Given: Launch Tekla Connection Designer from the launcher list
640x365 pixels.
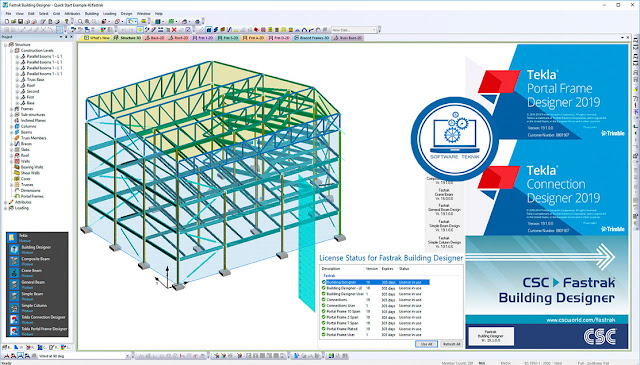Looking at the screenshot, I should pyautogui.click(x=37, y=319).
